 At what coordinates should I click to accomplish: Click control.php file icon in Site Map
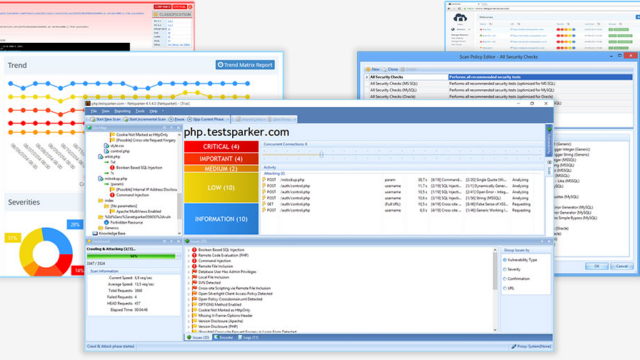click(x=106, y=151)
